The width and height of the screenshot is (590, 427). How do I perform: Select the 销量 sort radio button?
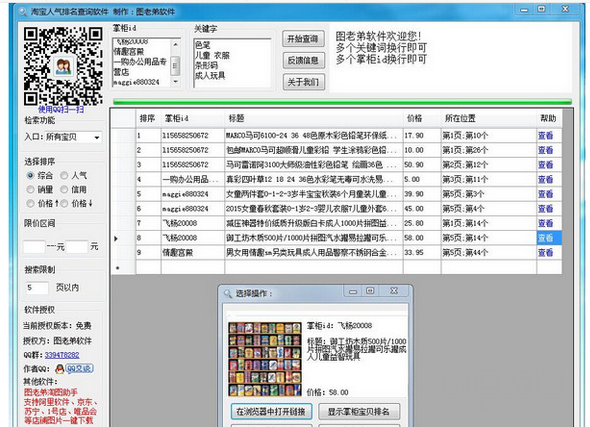[30, 190]
